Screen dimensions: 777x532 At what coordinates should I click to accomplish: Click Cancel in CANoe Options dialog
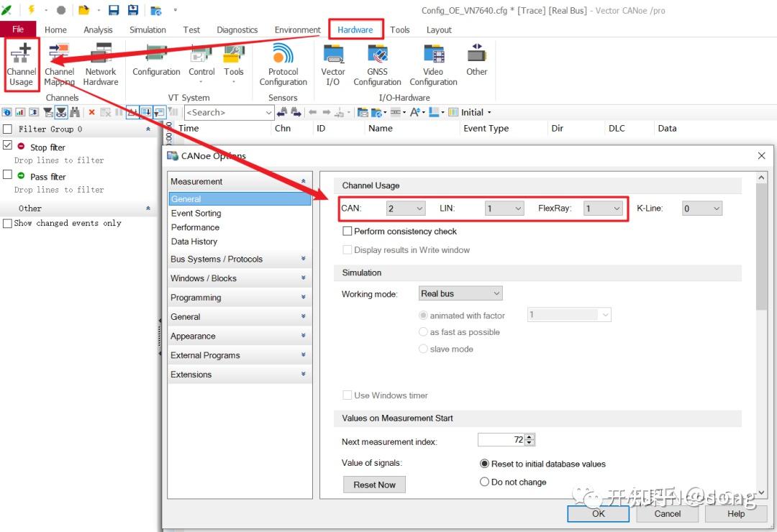point(667,514)
